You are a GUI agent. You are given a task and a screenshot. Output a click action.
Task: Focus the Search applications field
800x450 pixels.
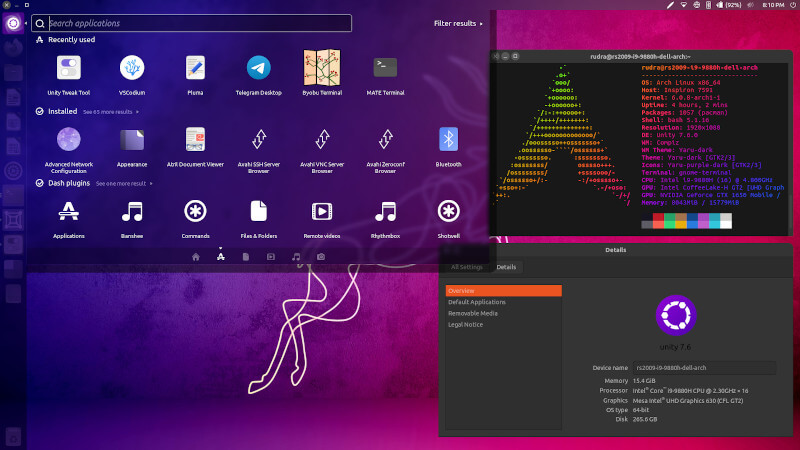click(x=191, y=23)
